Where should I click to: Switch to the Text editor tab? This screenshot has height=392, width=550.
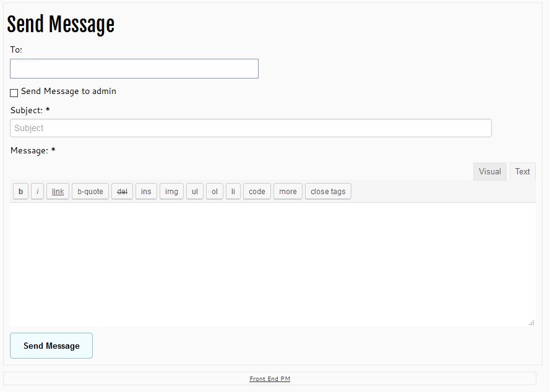[x=522, y=172]
